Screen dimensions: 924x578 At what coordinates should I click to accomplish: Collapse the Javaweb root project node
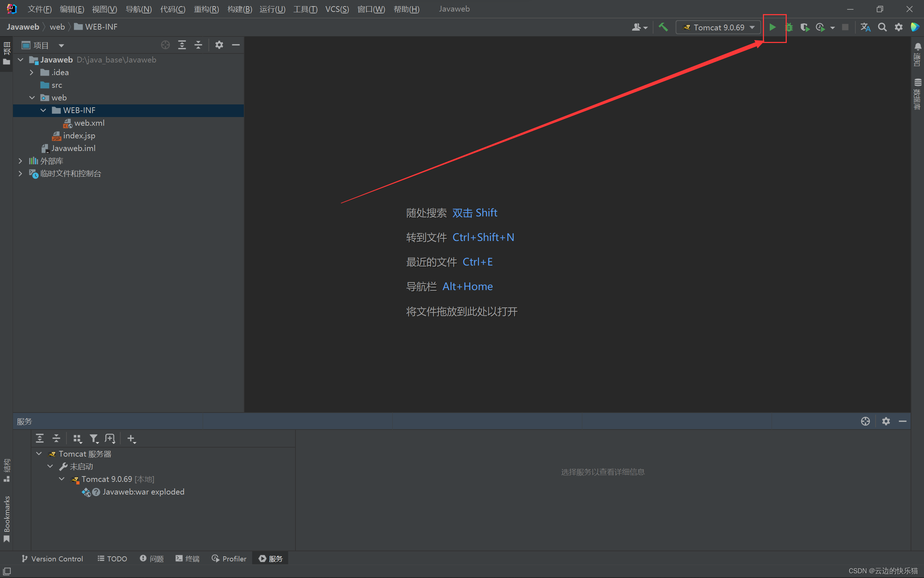pos(21,60)
